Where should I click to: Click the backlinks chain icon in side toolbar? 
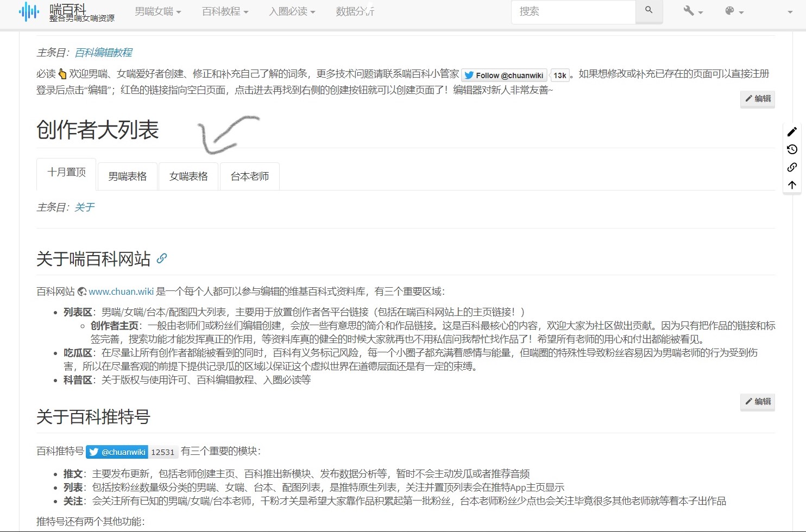[x=792, y=167]
